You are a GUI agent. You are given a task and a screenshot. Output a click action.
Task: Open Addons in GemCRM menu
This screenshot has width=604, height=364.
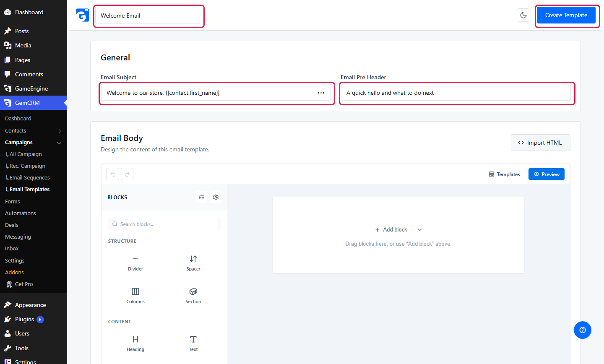(14, 272)
